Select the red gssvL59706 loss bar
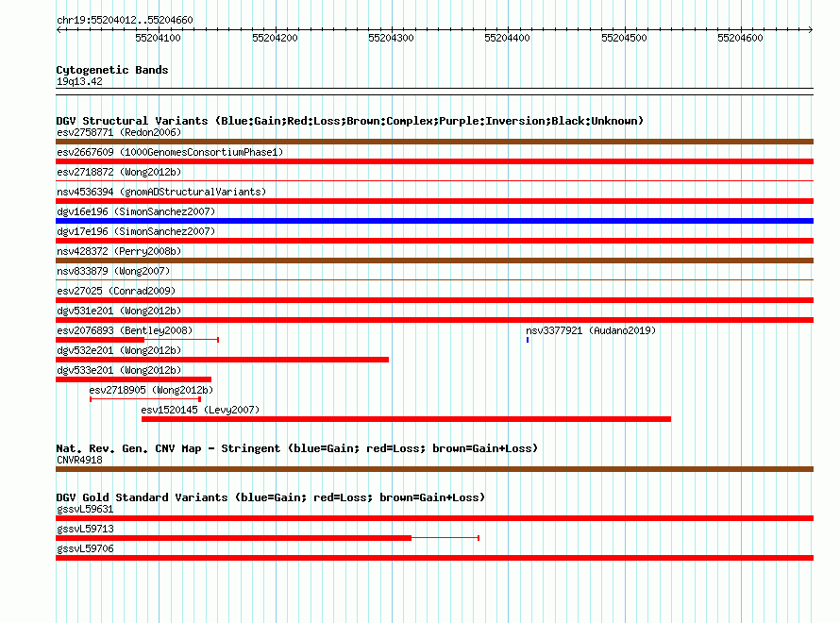Image resolution: width=840 pixels, height=623 pixels. (x=434, y=558)
